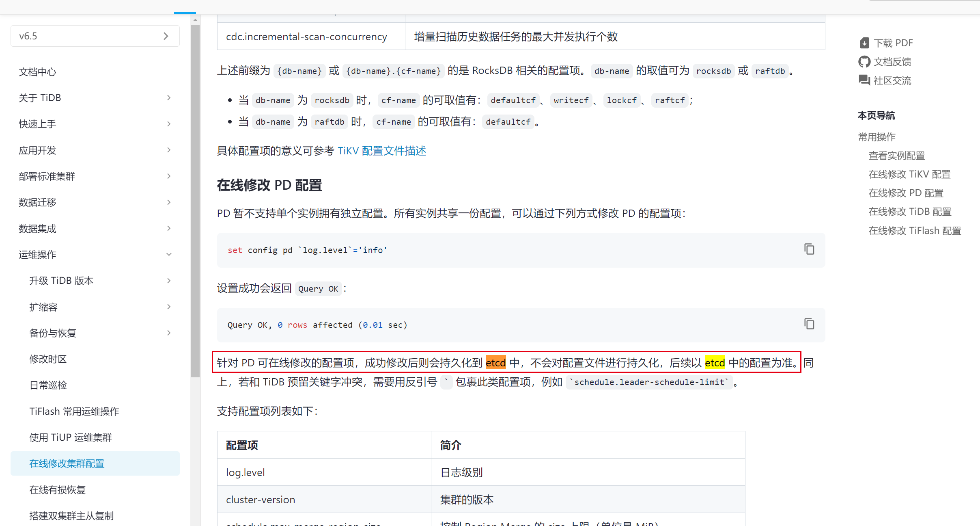Open TiKV 配置文件描述 link
The image size is (980, 526).
pyautogui.click(x=381, y=151)
